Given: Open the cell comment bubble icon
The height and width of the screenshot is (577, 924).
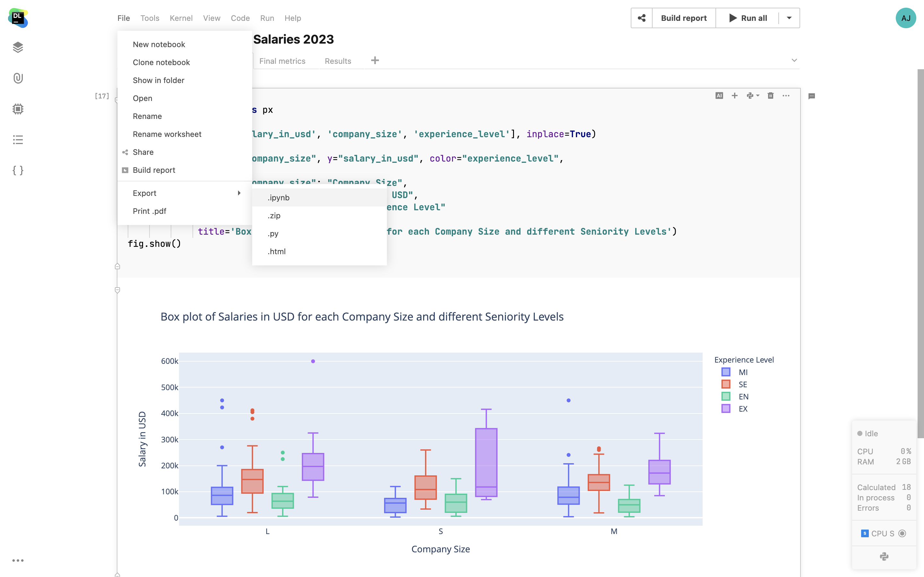Looking at the screenshot, I should point(811,96).
